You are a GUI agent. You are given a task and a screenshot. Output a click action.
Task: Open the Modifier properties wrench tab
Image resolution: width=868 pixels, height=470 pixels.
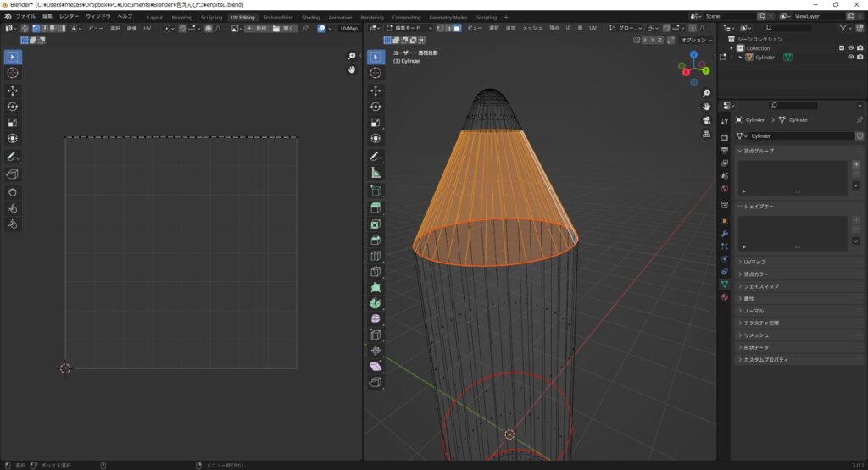click(724, 233)
